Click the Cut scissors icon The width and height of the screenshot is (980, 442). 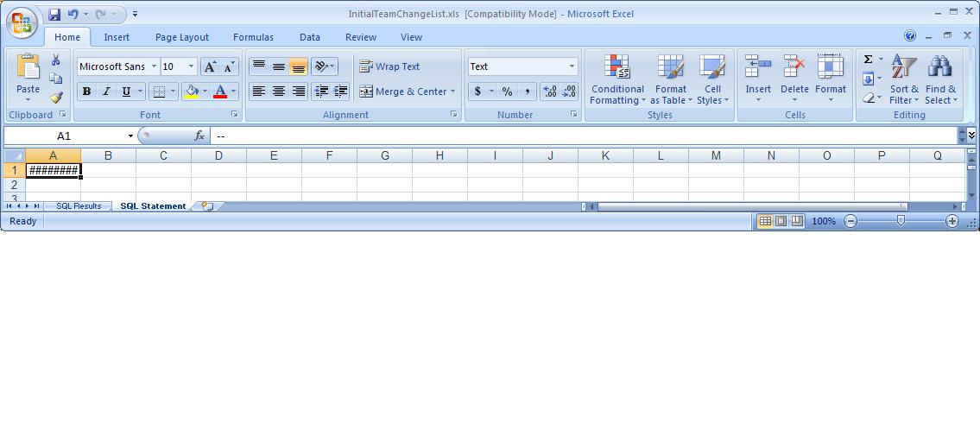click(56, 60)
